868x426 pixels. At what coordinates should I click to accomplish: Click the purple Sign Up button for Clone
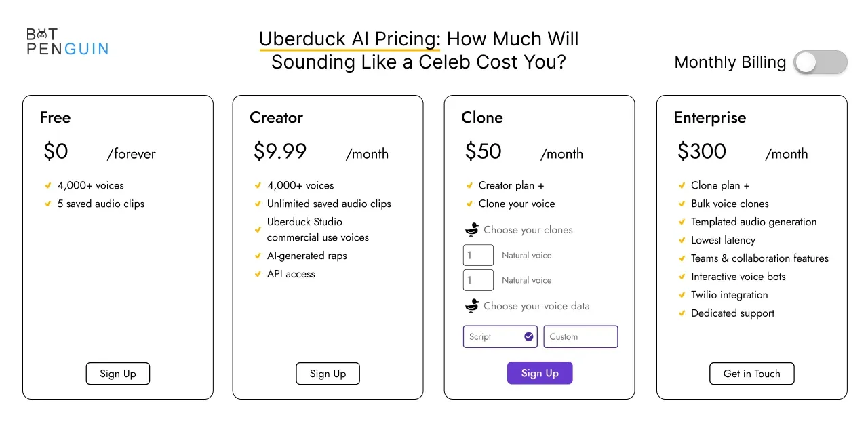click(540, 373)
